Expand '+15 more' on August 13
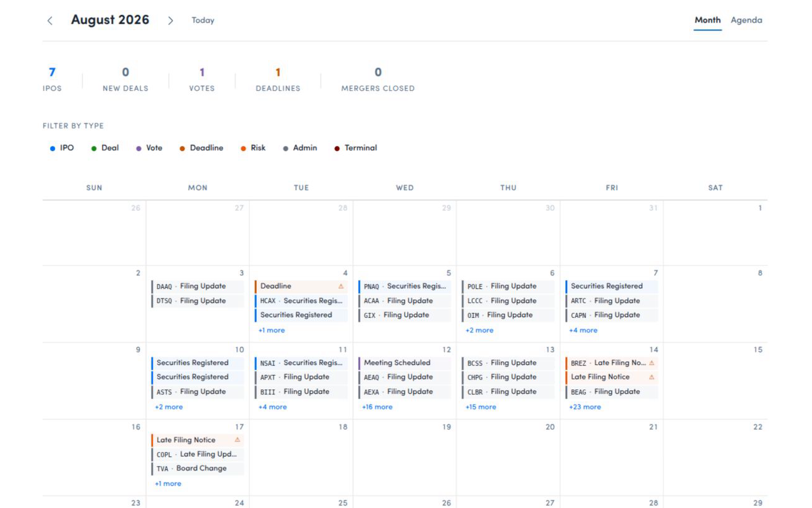The image size is (812, 508). pyautogui.click(x=481, y=407)
